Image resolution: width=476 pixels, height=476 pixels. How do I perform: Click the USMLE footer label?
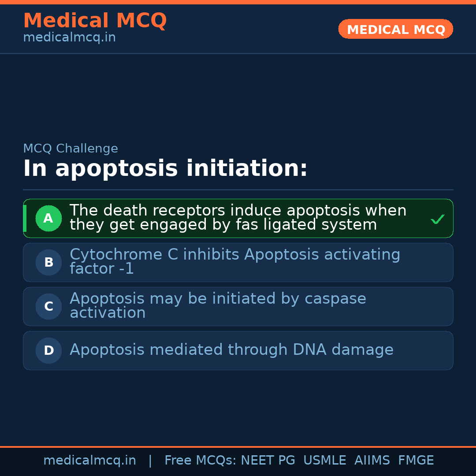(324, 461)
